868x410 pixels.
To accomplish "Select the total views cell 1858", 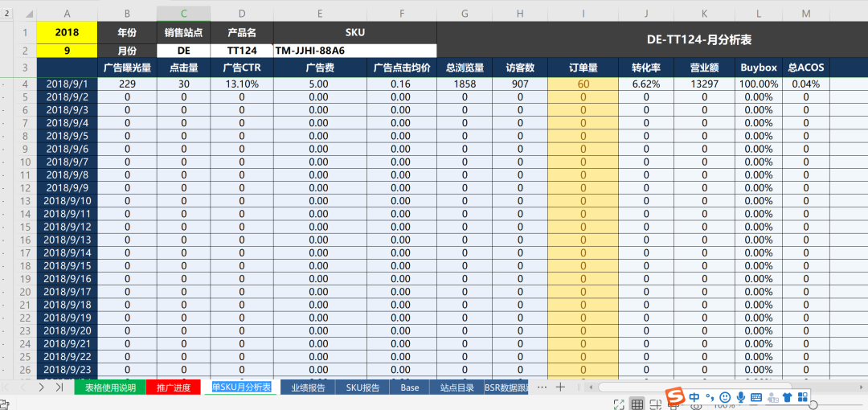I will [465, 84].
